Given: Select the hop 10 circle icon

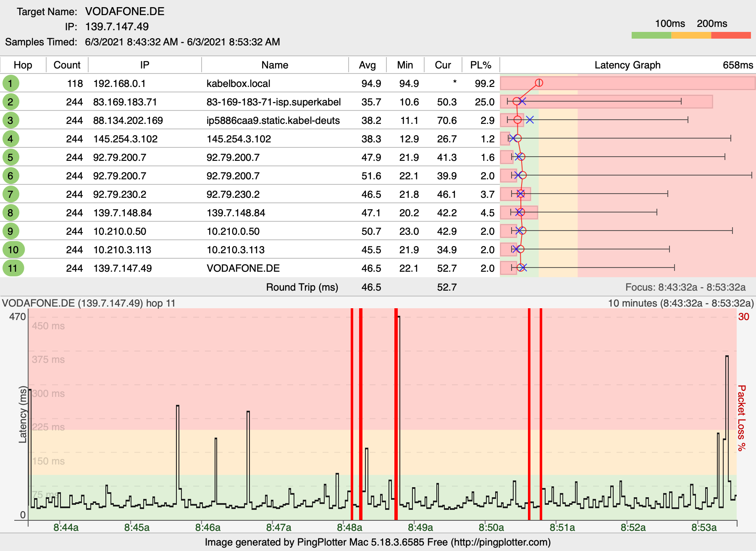Looking at the screenshot, I should (x=13, y=249).
